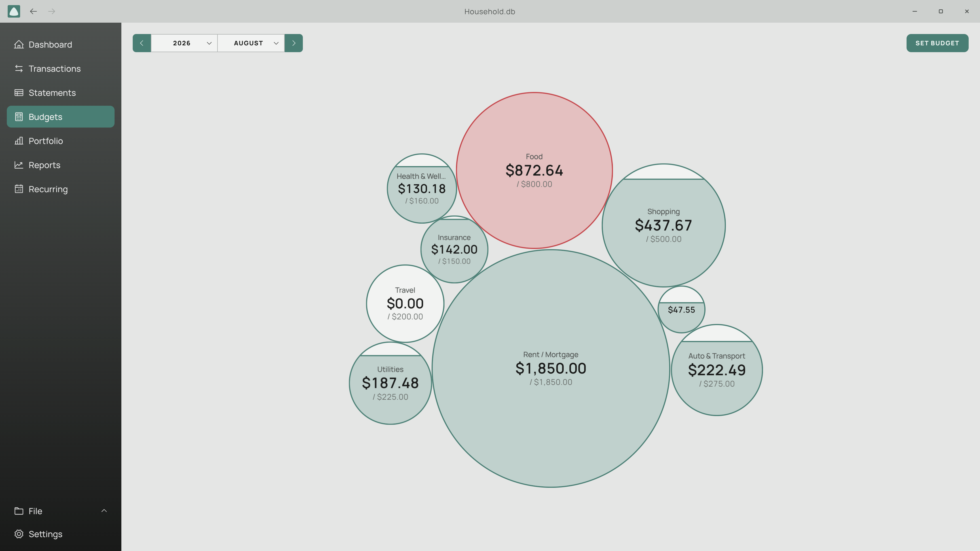Screen dimensions: 980x551
Task: Minimize the Household.db window
Action: click(x=915, y=11)
